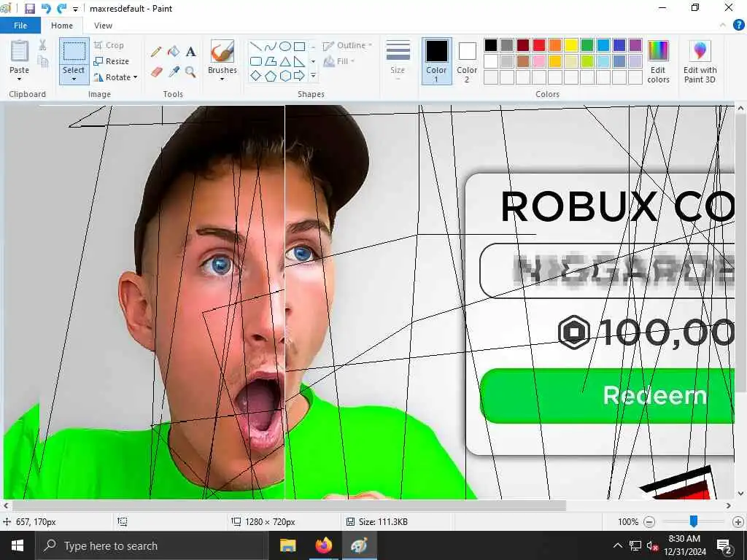747x560 pixels.
Task: Pick the red color swatch
Action: [539, 45]
